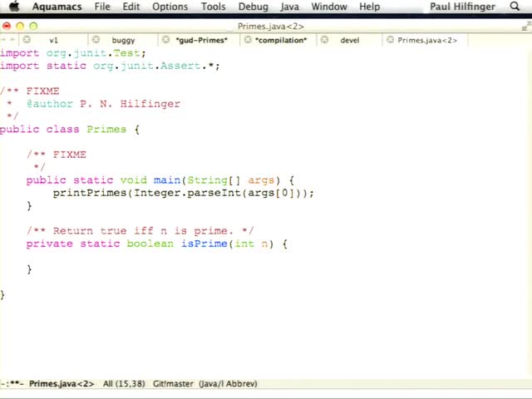
Task: Click the boolean return type keyword
Action: pyautogui.click(x=150, y=244)
